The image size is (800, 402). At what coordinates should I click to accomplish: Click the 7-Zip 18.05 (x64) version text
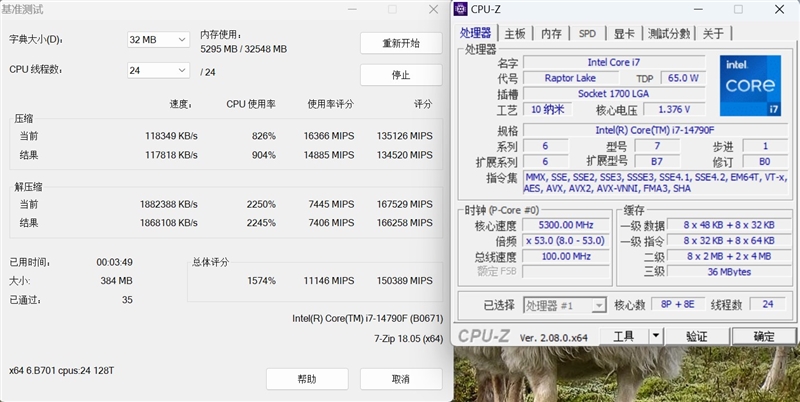pos(408,338)
